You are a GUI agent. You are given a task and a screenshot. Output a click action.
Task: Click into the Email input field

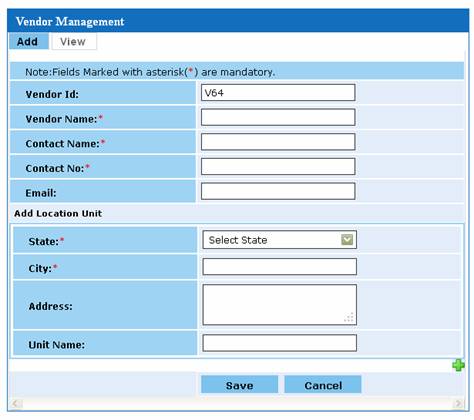[x=278, y=191]
